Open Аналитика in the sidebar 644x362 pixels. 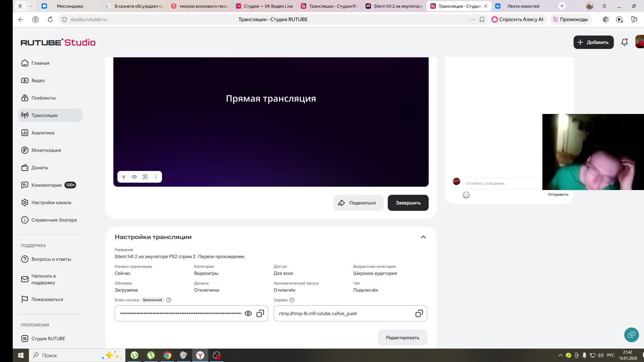pyautogui.click(x=43, y=133)
